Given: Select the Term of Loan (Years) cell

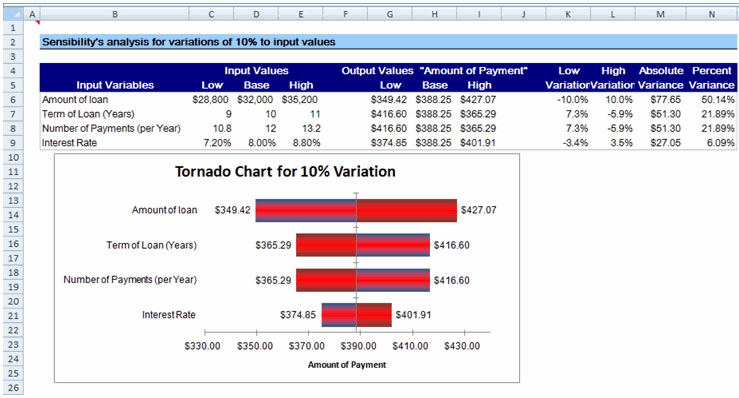Looking at the screenshot, I should coord(88,114).
